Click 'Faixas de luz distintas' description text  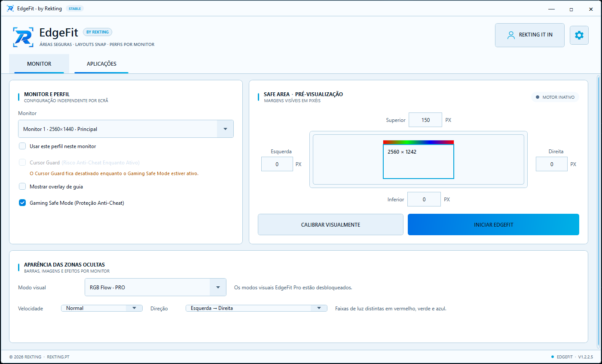pyautogui.click(x=391, y=309)
